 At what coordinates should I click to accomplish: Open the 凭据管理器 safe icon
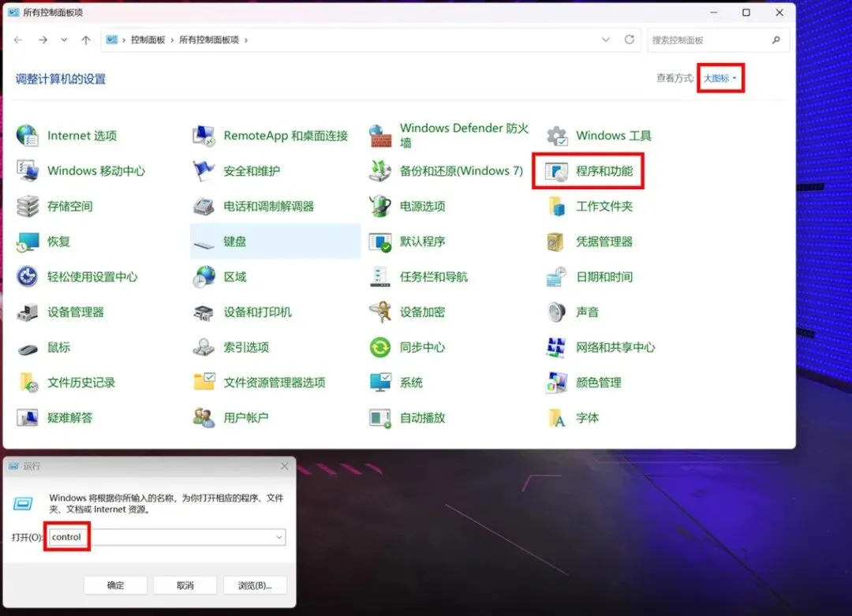coord(556,241)
